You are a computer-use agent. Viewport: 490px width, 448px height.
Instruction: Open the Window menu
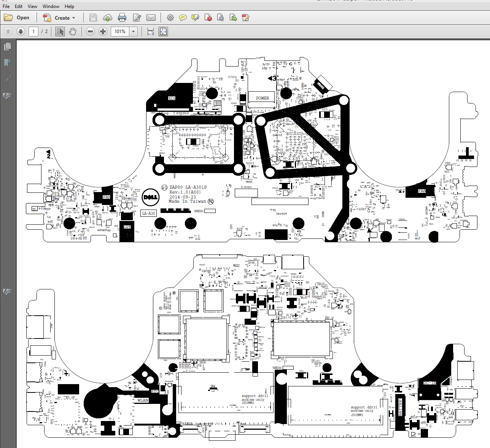tap(51, 6)
